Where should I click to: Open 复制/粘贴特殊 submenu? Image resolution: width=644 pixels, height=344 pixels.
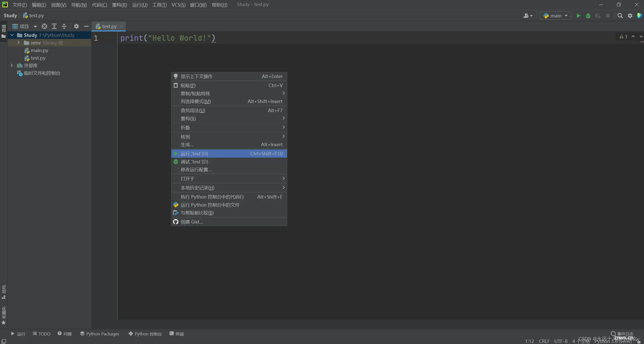tap(229, 93)
